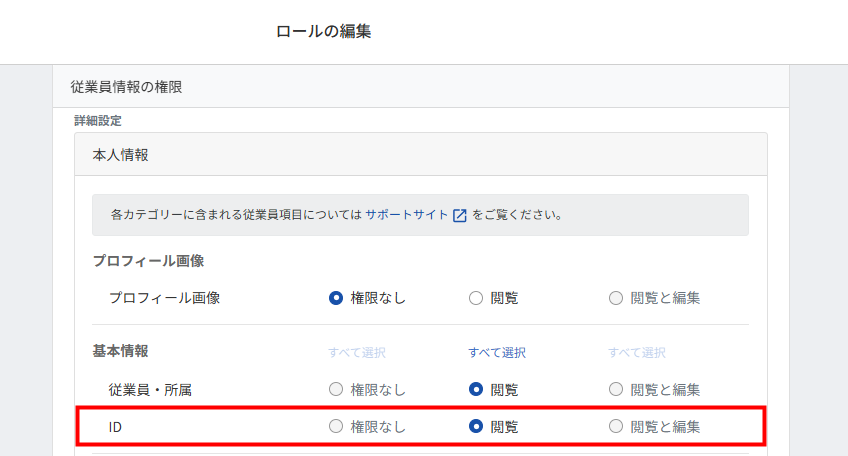
Task: Click the ロールの編集 page title
Action: click(323, 32)
